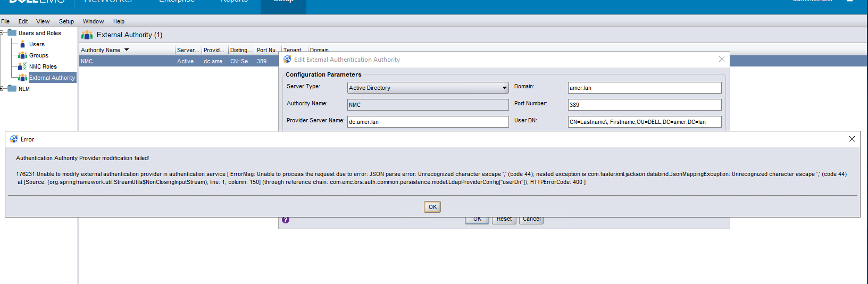
Task: Close the Error dialog with the X
Action: click(x=852, y=139)
